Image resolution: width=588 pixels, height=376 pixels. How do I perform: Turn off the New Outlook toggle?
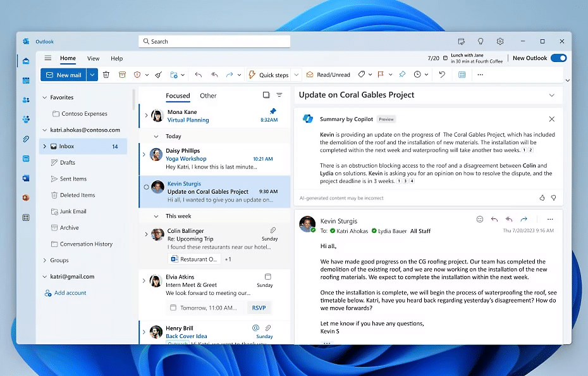pos(558,58)
